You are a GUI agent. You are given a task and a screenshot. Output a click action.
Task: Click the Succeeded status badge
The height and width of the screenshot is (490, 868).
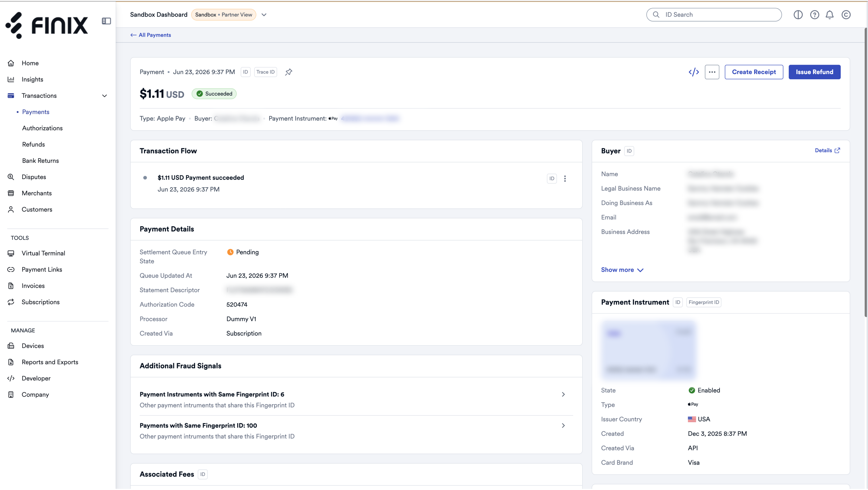click(214, 94)
